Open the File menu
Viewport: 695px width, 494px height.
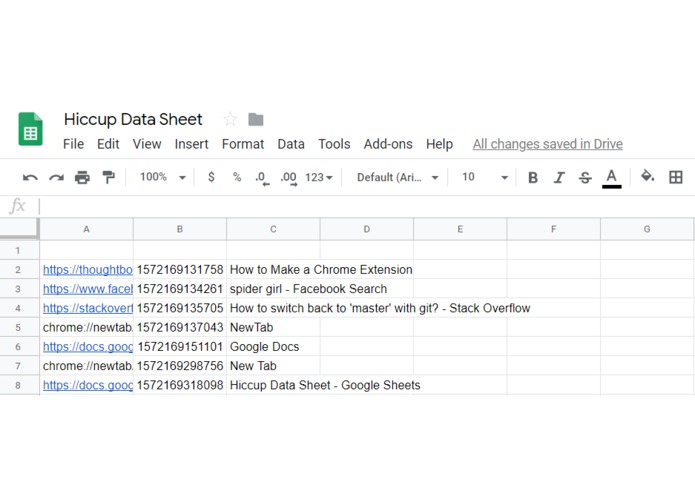tap(74, 144)
